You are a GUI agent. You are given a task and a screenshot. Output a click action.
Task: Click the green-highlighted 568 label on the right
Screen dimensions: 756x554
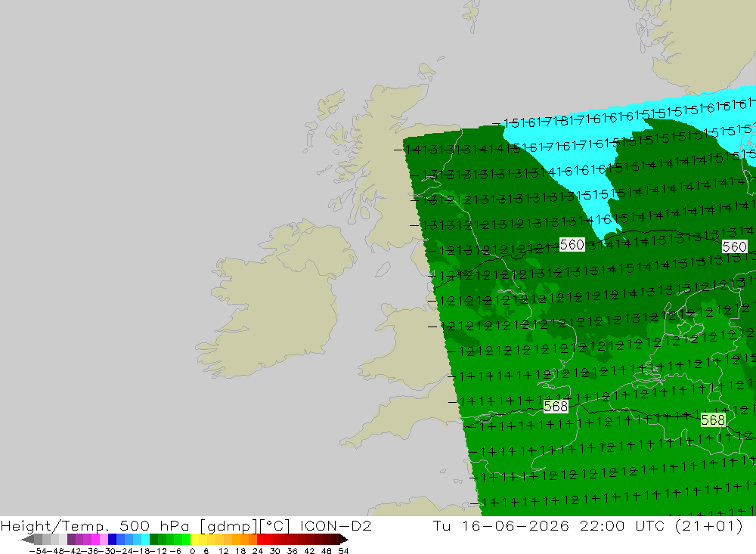point(713,420)
